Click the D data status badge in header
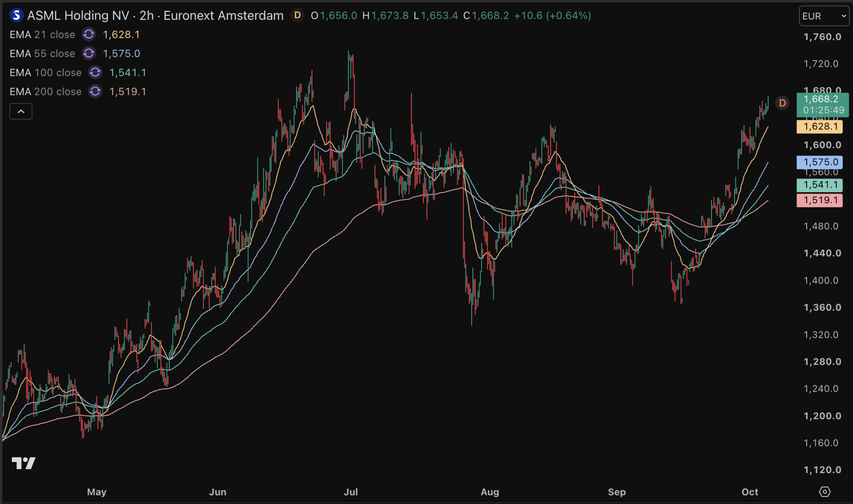Screen dimensions: 853x504 tap(297, 15)
